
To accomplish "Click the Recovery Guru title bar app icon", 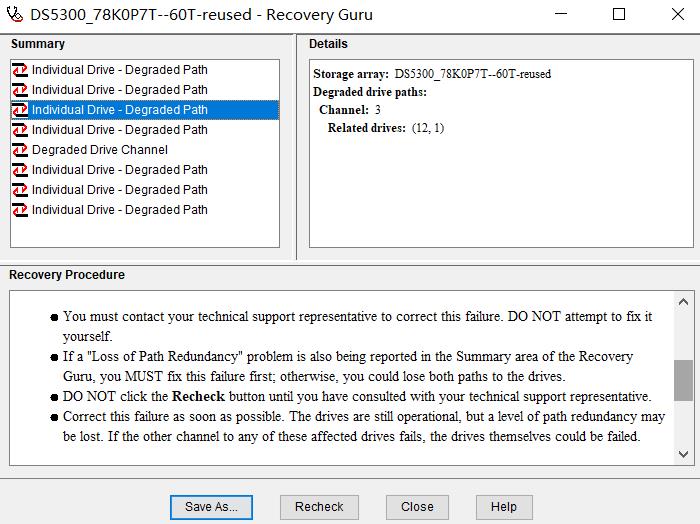I will (x=14, y=14).
